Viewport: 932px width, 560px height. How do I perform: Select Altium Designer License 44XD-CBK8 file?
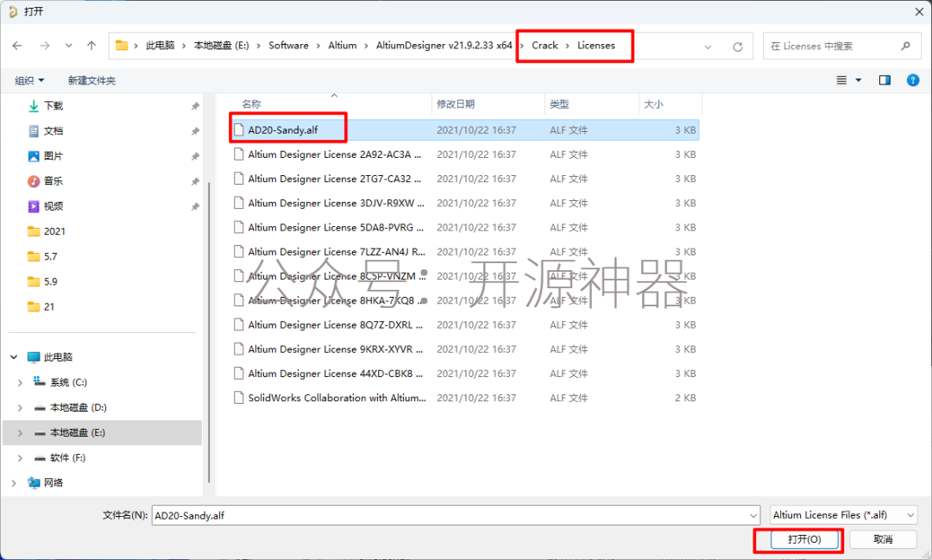point(464,374)
